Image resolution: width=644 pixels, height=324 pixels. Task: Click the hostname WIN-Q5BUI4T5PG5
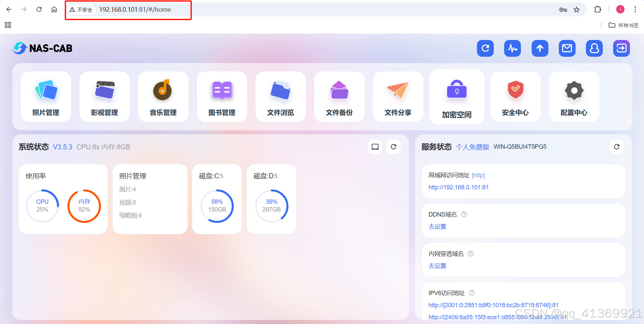(x=520, y=147)
